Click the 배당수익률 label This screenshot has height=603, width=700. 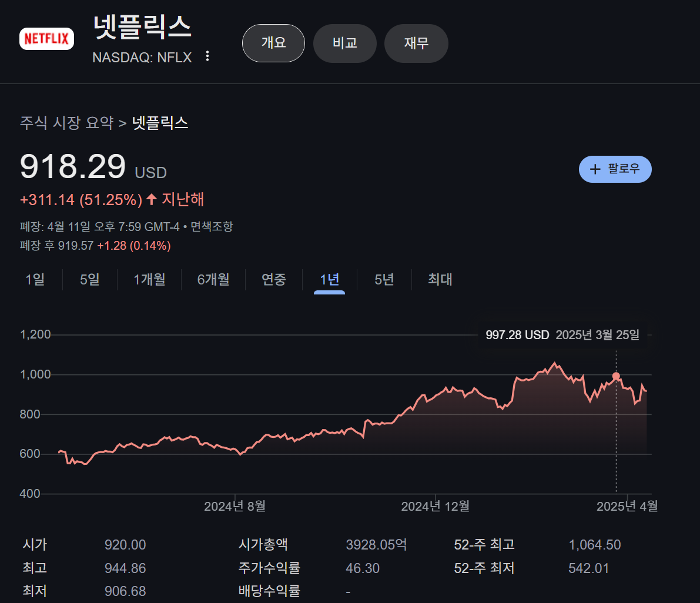tap(269, 591)
